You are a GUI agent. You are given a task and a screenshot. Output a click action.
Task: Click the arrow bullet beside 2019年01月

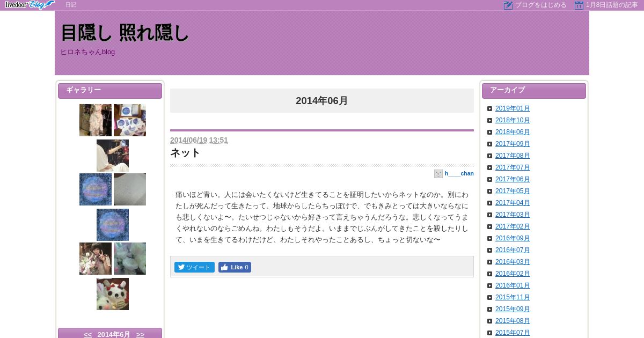(x=490, y=108)
